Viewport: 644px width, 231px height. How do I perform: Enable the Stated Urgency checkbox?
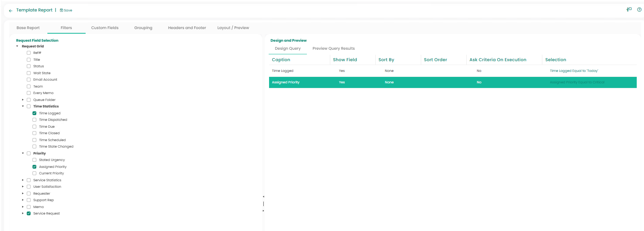coord(34,160)
